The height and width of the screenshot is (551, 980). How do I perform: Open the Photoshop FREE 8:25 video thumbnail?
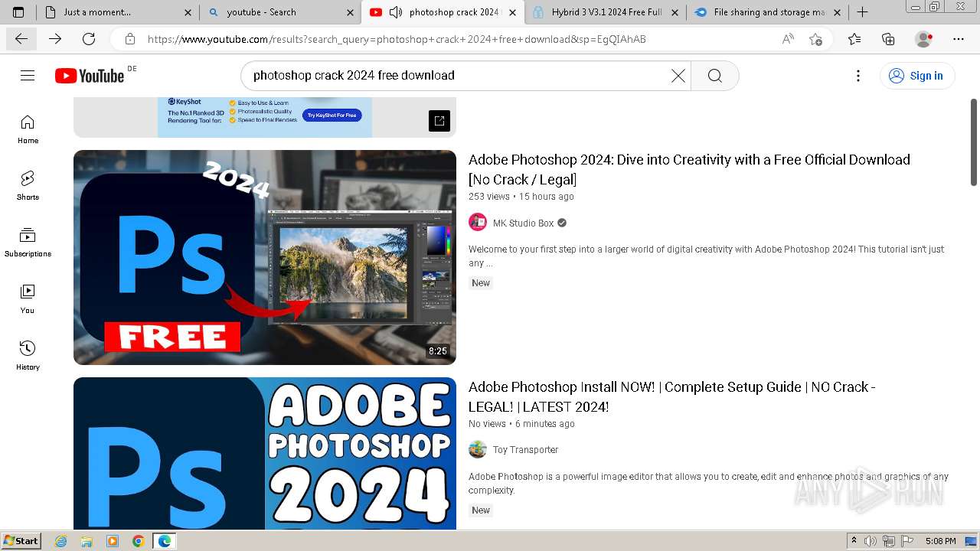(x=265, y=257)
